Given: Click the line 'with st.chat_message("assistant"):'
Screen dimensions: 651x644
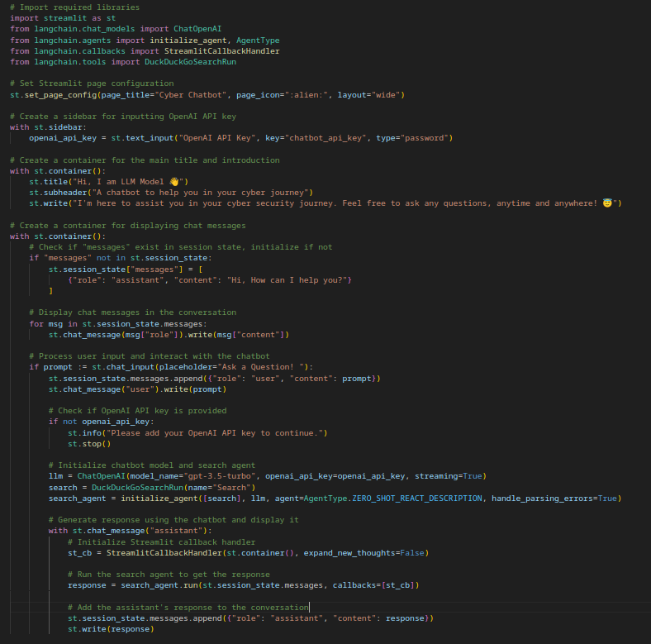Looking at the screenshot, I should coord(130,531).
